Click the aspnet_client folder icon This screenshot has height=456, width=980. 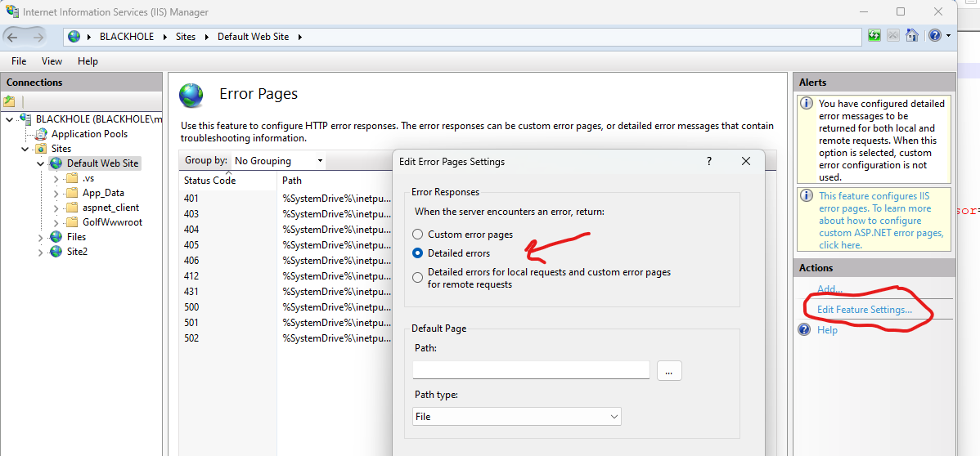71,208
